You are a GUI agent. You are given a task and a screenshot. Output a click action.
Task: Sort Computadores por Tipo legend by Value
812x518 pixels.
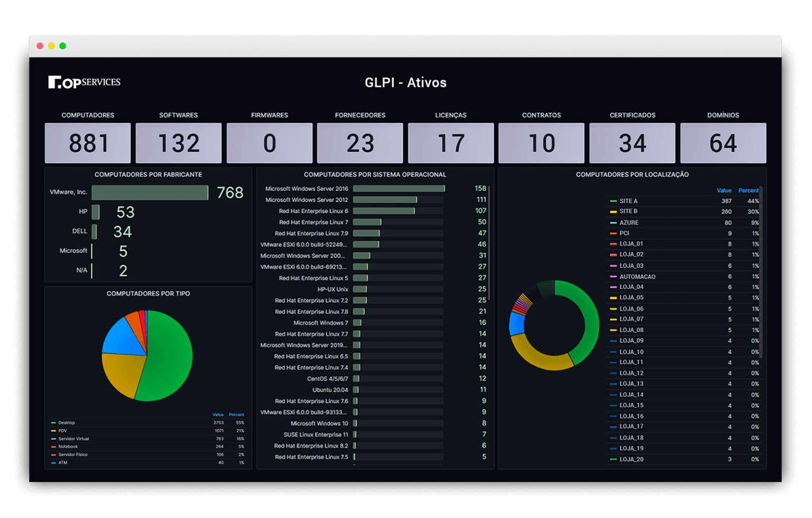(x=218, y=415)
